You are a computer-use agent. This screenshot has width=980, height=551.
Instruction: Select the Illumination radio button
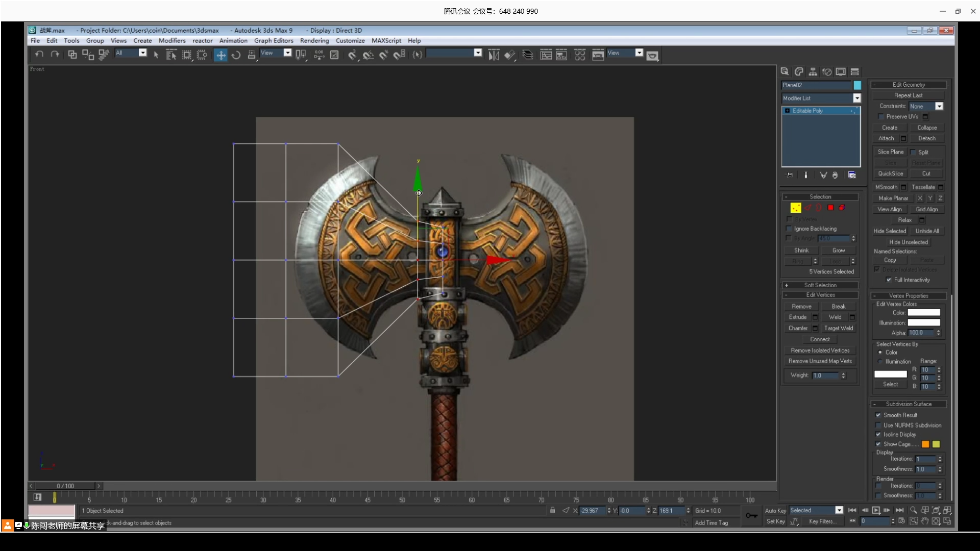pos(880,362)
